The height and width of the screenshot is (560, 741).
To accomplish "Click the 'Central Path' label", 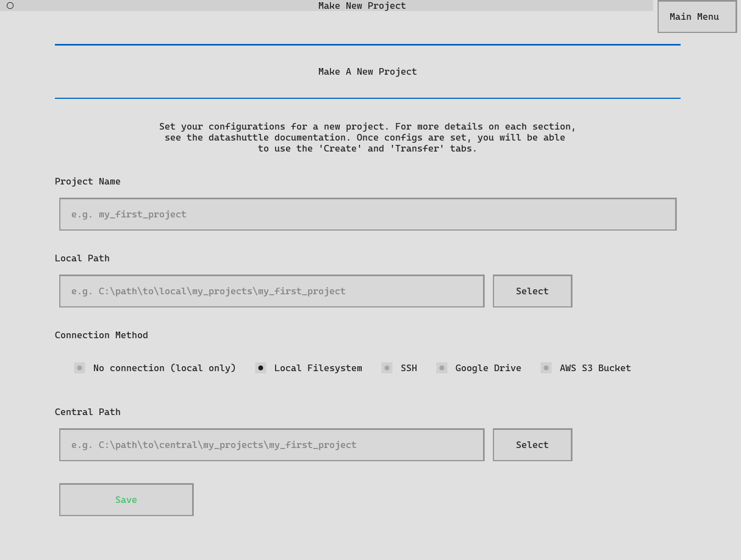I will click(88, 412).
